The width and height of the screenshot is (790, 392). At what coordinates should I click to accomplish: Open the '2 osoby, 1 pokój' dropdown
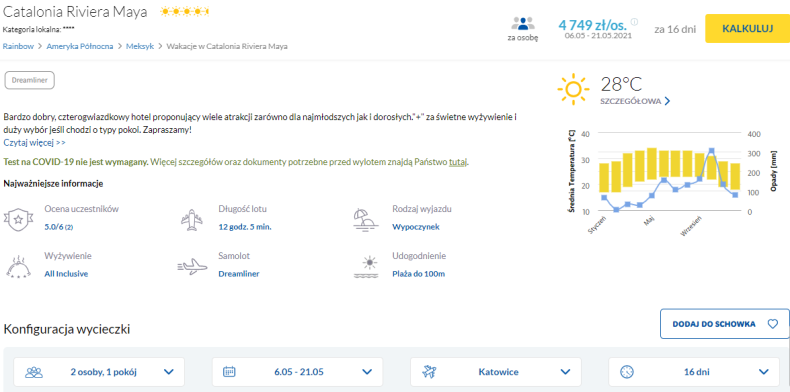[99, 372]
